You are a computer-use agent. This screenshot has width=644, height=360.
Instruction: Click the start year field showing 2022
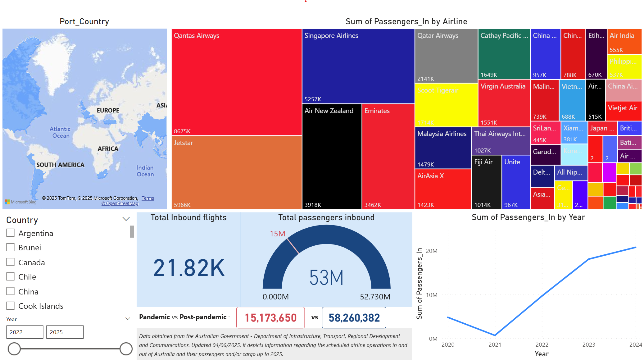(25, 332)
